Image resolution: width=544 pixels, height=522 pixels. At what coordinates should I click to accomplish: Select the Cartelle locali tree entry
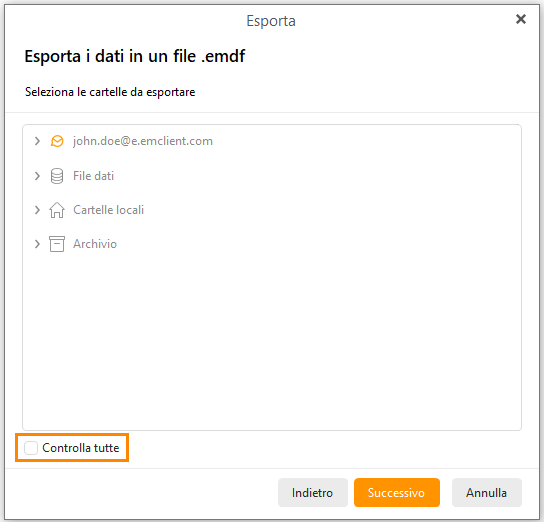pyautogui.click(x=109, y=210)
